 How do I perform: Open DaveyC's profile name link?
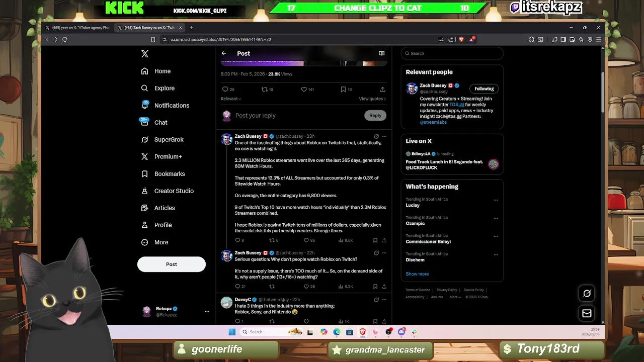[x=243, y=300]
